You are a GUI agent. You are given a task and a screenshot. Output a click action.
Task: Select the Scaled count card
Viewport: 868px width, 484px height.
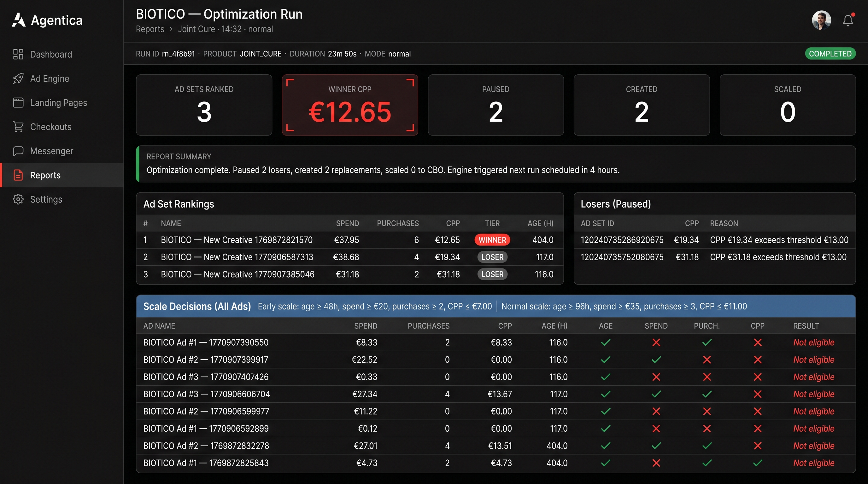click(788, 105)
